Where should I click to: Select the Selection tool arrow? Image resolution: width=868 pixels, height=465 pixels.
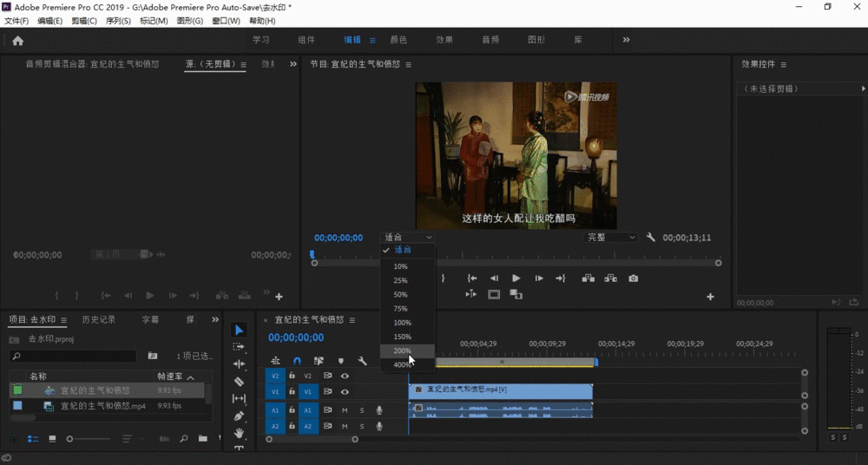tap(240, 331)
